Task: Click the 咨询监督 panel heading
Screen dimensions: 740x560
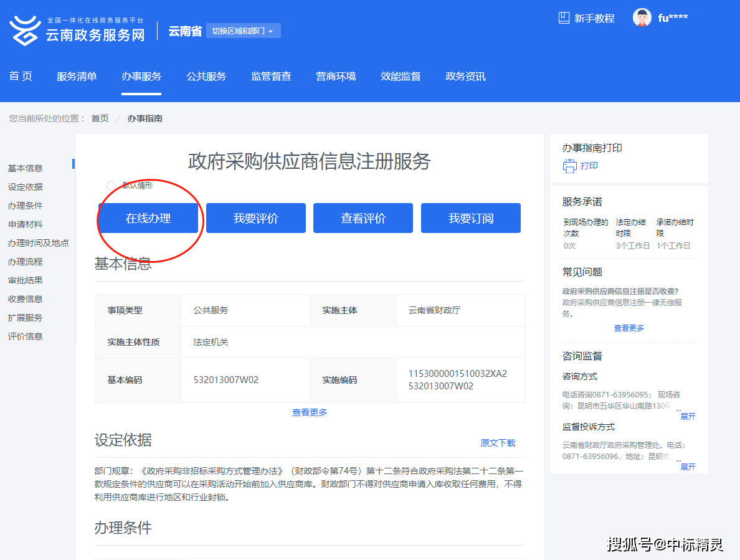Action: pos(582,356)
